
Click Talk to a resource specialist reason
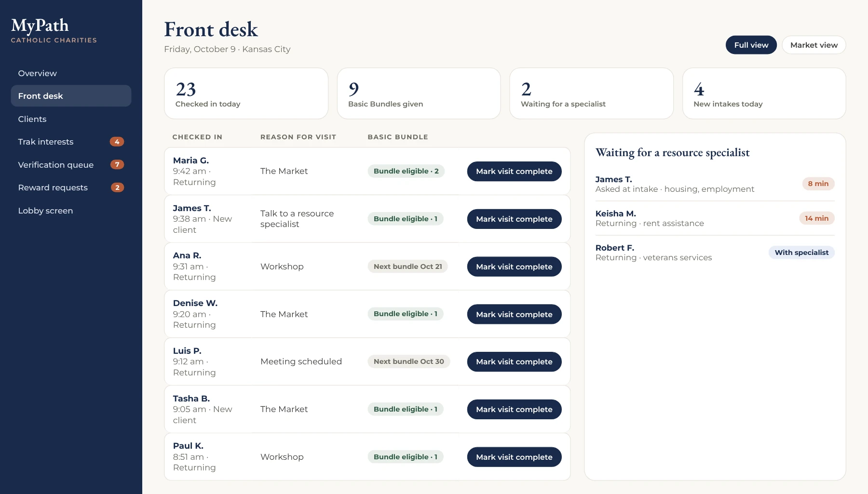[297, 219]
